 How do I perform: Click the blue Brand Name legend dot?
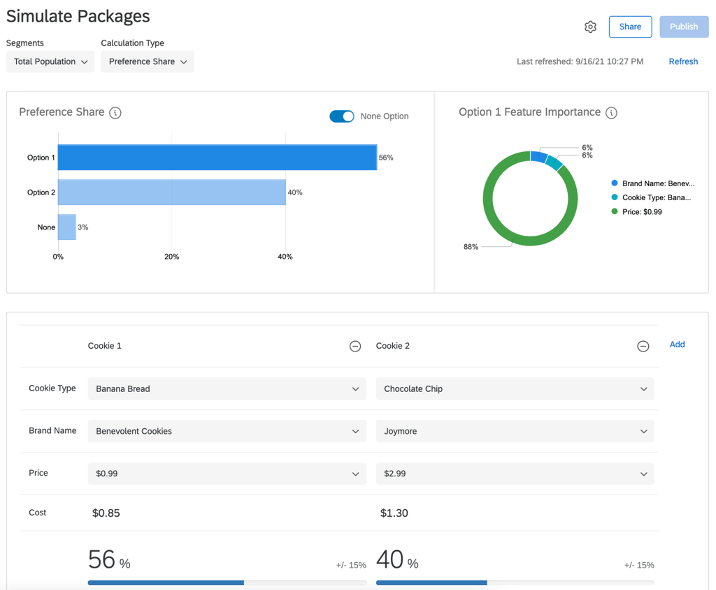(x=614, y=184)
